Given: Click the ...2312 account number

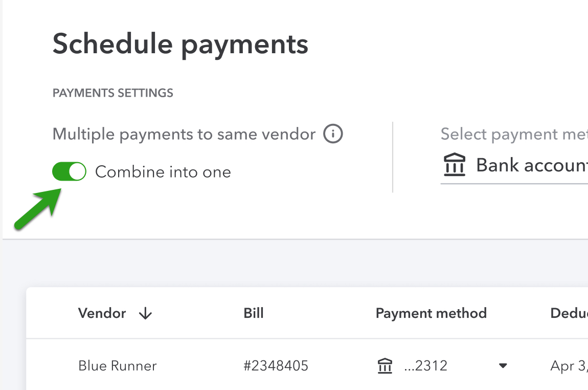Looking at the screenshot, I should pos(425,366).
